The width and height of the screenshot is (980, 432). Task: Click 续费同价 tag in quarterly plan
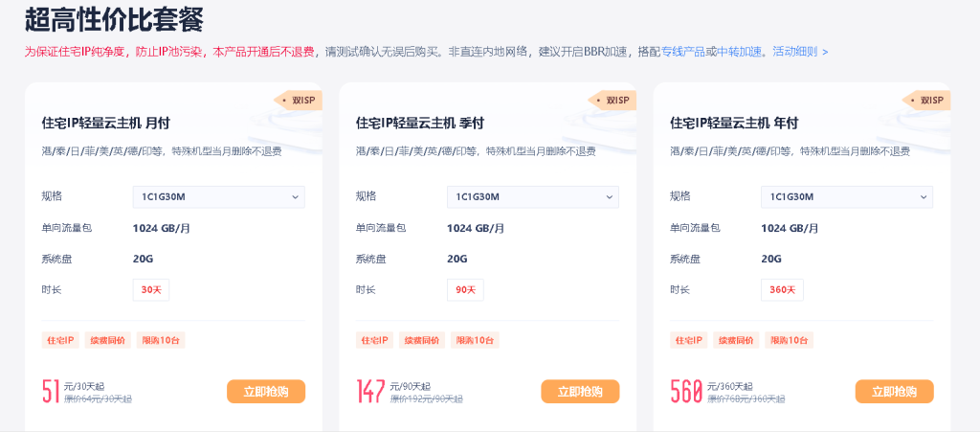(x=420, y=340)
